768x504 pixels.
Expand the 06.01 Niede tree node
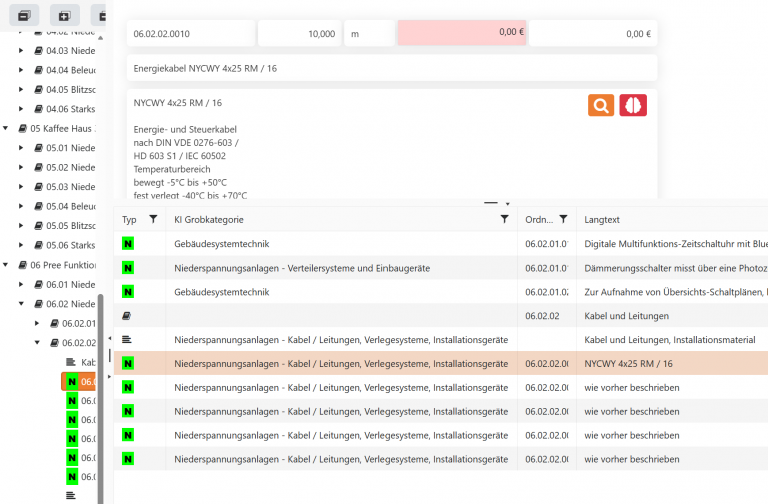[x=22, y=284]
